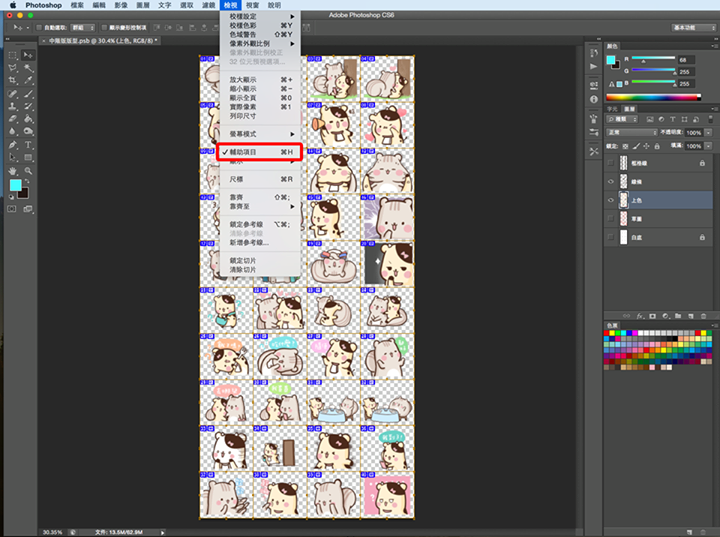720x537 pixels.
Task: Open the 正常 blend mode dropdown
Action: point(632,132)
